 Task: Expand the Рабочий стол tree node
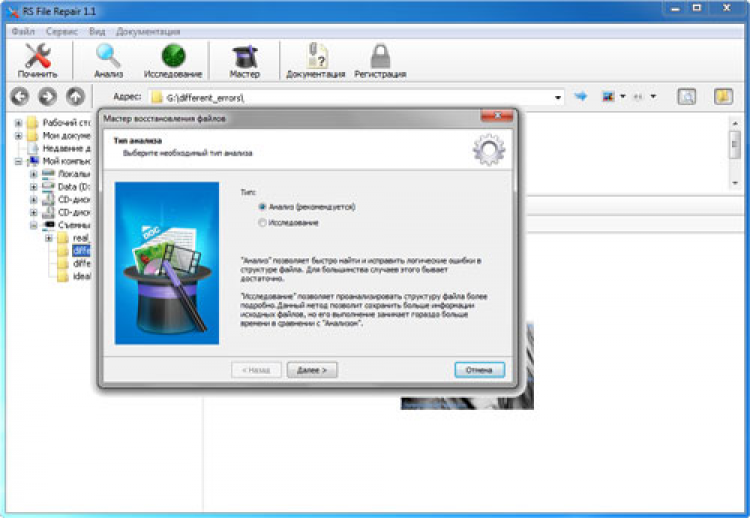click(18, 123)
